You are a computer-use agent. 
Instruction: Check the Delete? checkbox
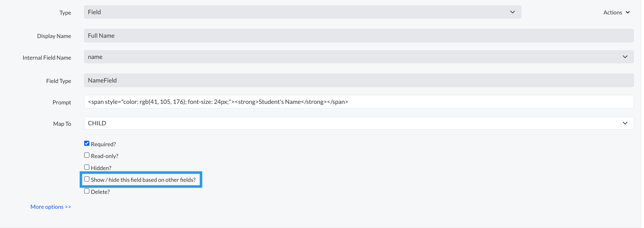87,191
